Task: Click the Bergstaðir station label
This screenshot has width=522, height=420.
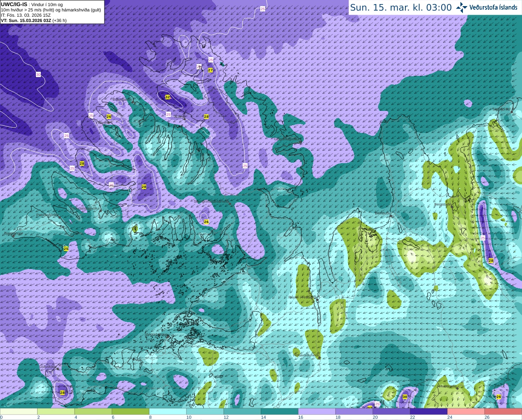Action: point(443,204)
